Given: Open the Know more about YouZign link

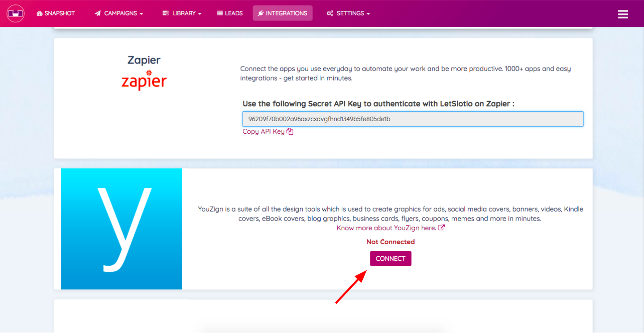Looking at the screenshot, I should coord(386,228).
